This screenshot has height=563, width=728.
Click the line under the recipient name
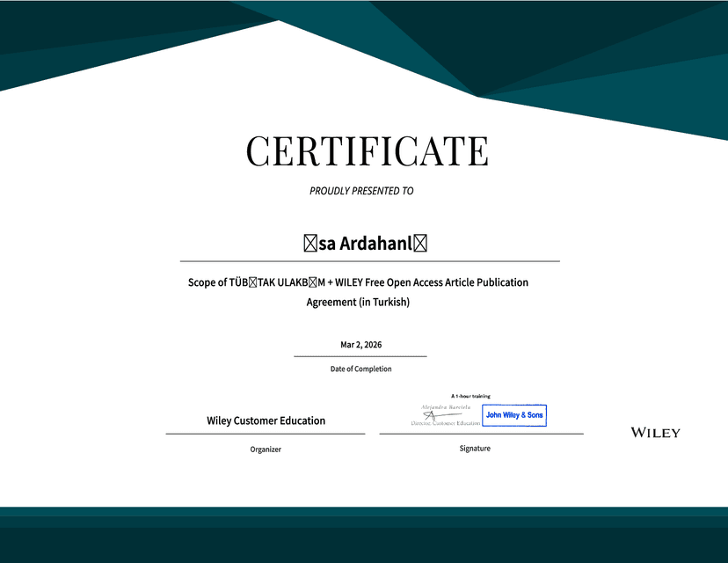point(370,261)
